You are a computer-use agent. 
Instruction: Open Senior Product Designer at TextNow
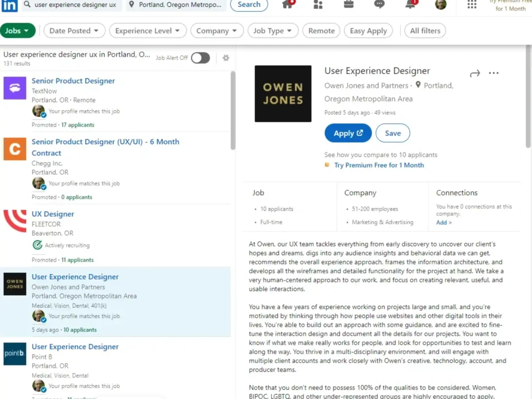(x=73, y=81)
